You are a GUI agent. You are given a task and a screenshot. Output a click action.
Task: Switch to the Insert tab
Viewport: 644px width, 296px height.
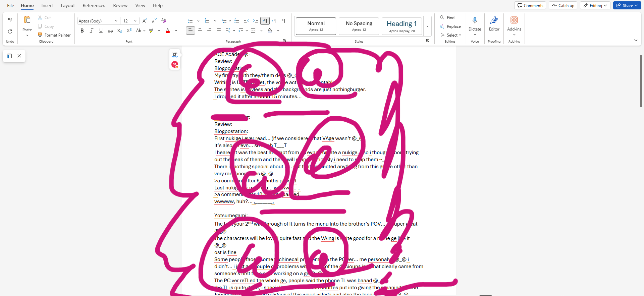[x=47, y=5]
